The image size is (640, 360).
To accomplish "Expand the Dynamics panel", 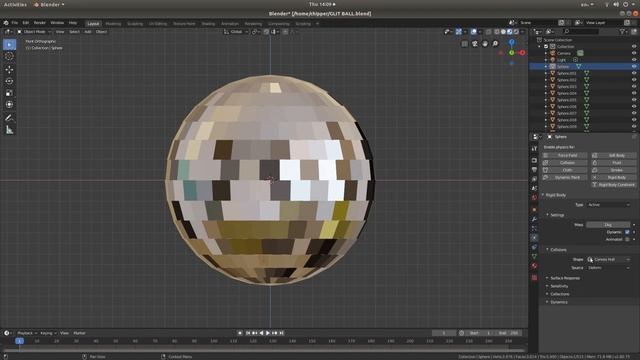I will tap(558, 302).
